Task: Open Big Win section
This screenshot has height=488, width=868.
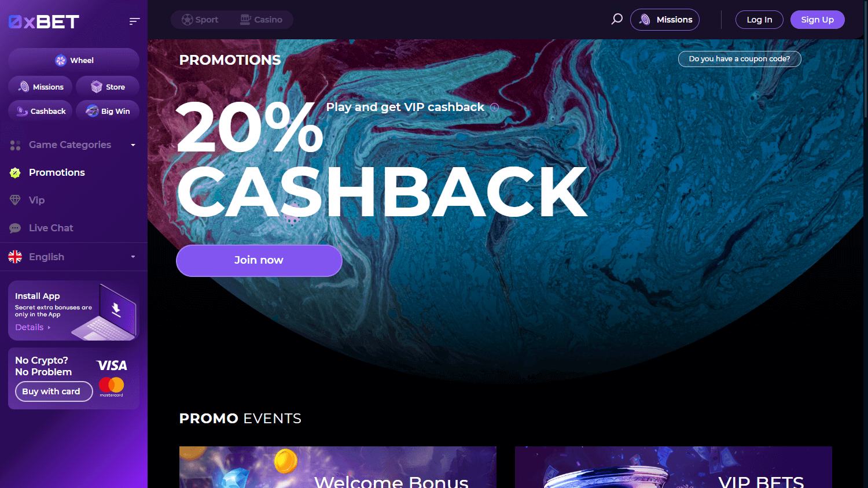Action: tap(108, 111)
